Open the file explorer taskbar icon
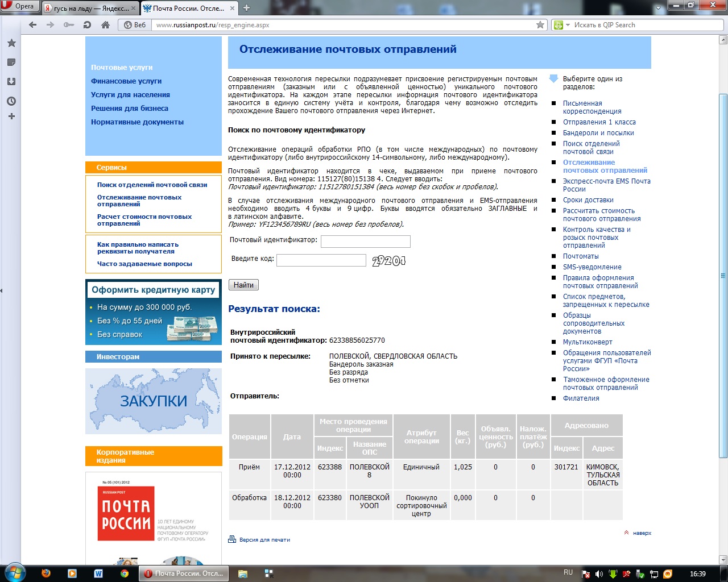Viewport: 728px width, 582px height. click(x=243, y=573)
